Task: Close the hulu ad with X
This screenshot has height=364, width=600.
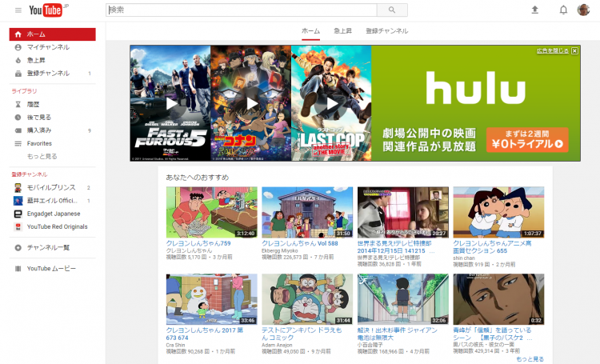Action: coord(574,51)
